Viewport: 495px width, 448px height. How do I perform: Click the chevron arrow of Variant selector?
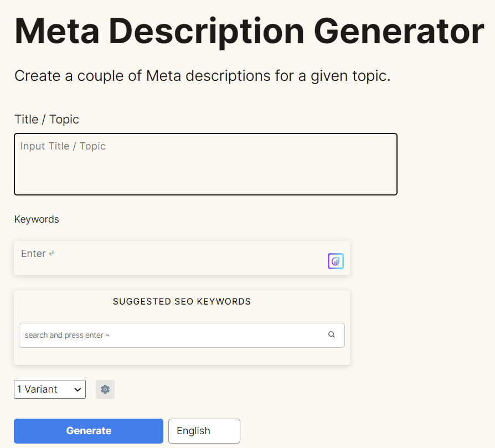click(78, 389)
